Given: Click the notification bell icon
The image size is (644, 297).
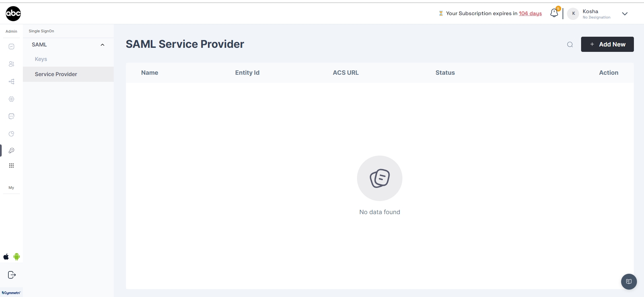Looking at the screenshot, I should [x=554, y=13].
